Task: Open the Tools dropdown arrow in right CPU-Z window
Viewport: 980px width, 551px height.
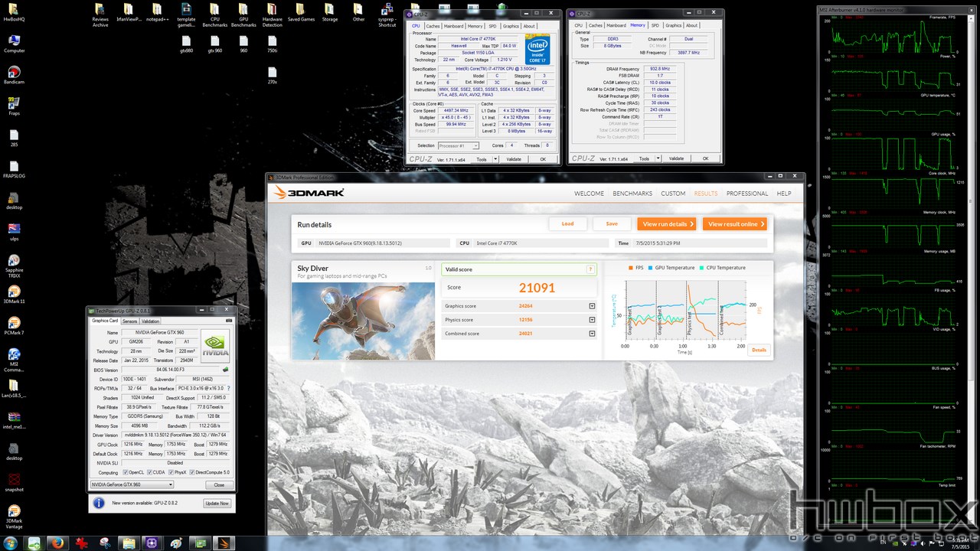Action: click(x=657, y=159)
